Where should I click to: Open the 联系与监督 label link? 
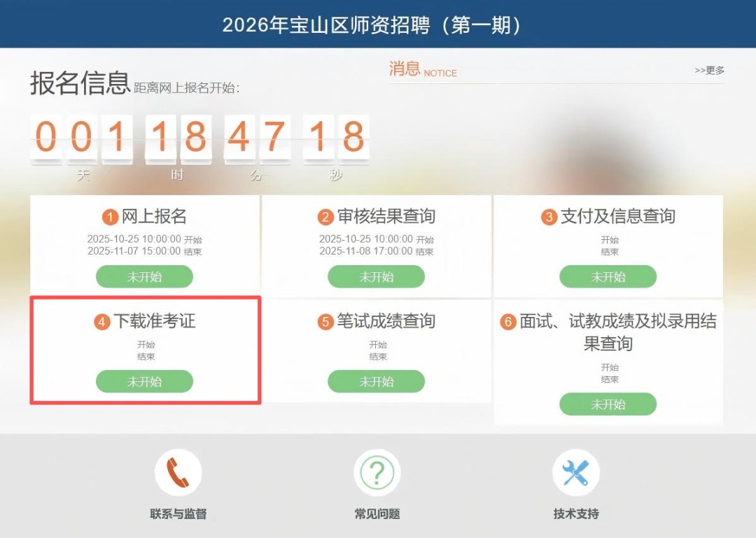[x=178, y=514]
